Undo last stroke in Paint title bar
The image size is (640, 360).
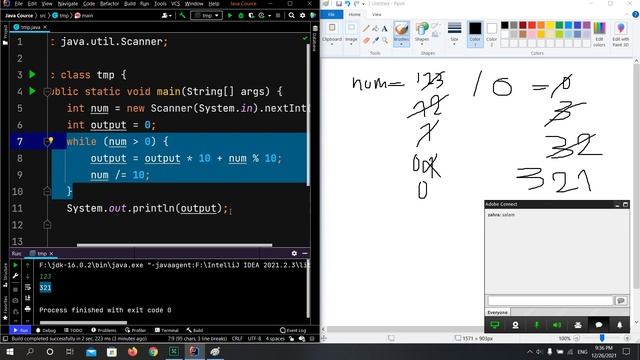348,4
